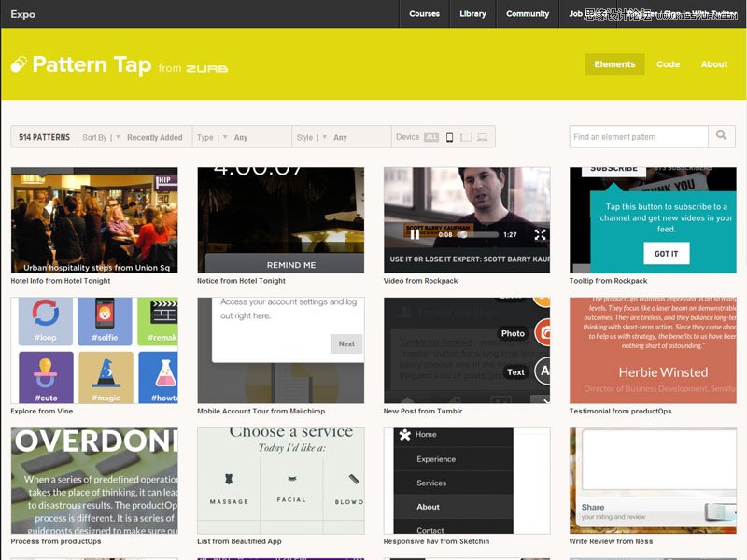Open Mobile Account Tour from Mailchimp caption
The height and width of the screenshot is (560, 747).
(261, 411)
